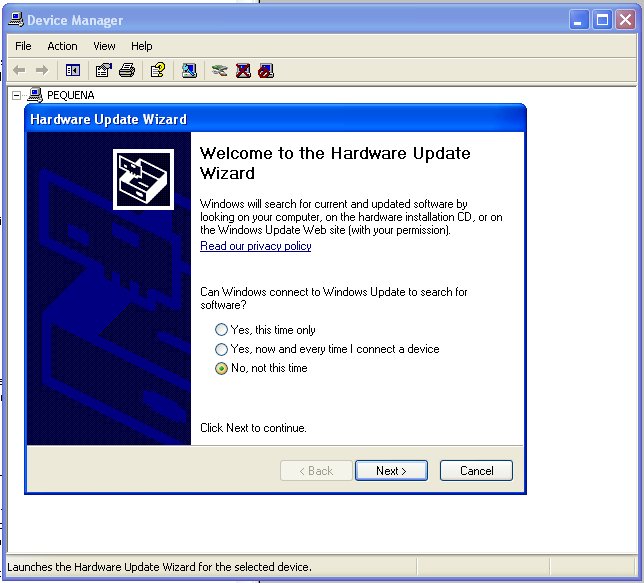
Task: Click the hardware wizard graphic image
Action: click(x=143, y=180)
